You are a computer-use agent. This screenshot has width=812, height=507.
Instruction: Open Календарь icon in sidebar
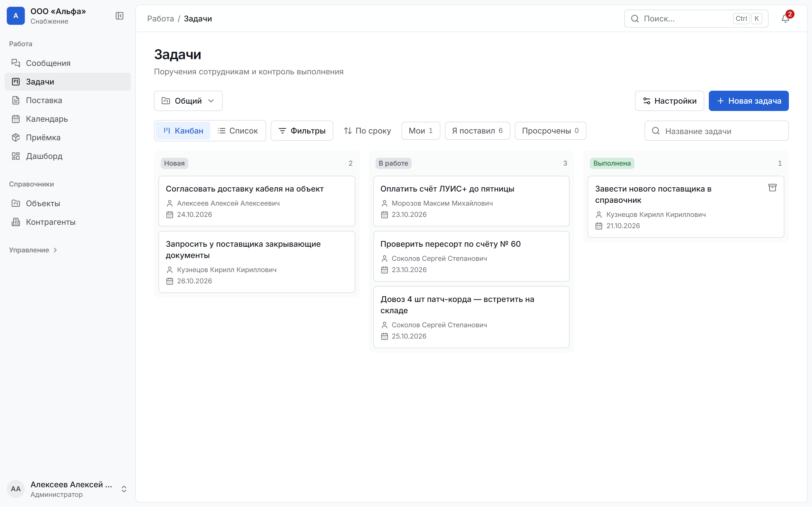click(16, 119)
